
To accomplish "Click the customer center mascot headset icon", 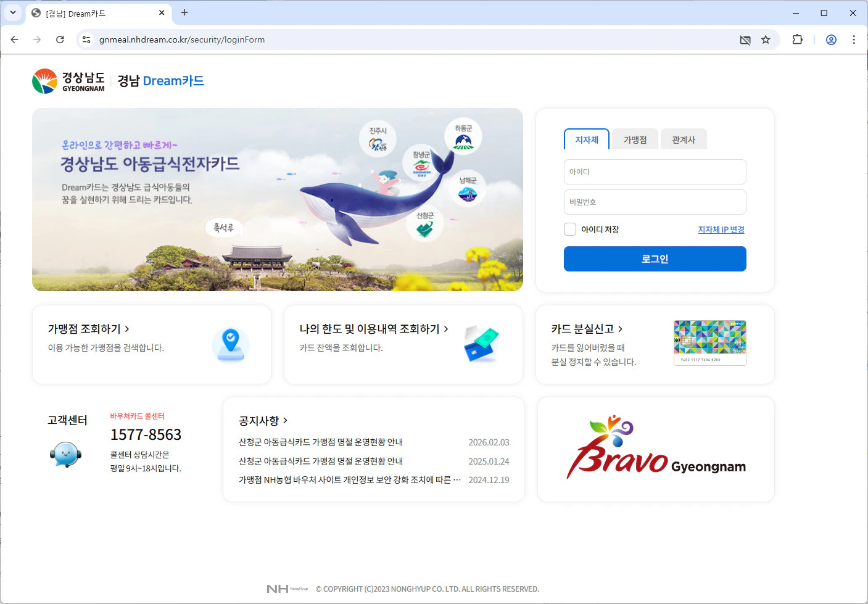I will click(x=65, y=455).
